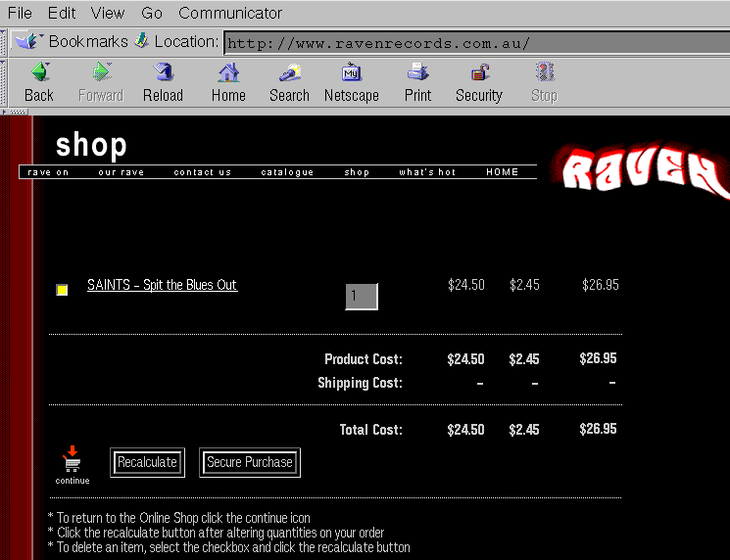This screenshot has height=560, width=730.
Task: Select the catalogue navigation link
Action: [x=287, y=172]
